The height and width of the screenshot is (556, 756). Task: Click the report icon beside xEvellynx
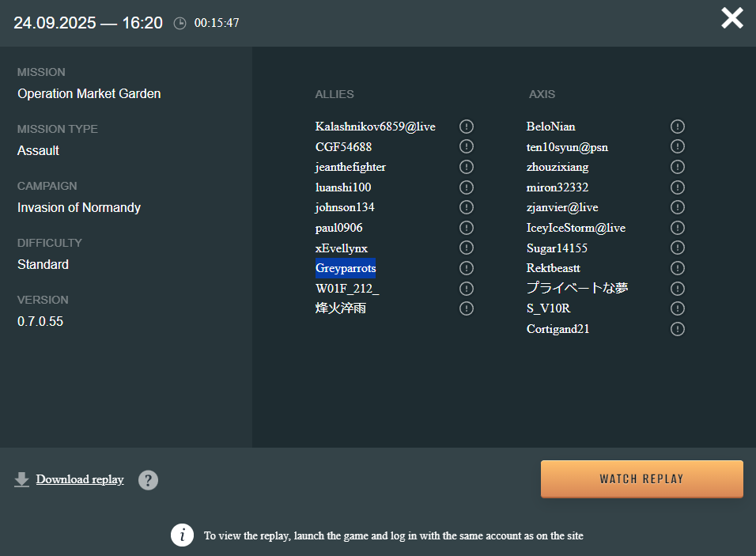click(x=467, y=248)
